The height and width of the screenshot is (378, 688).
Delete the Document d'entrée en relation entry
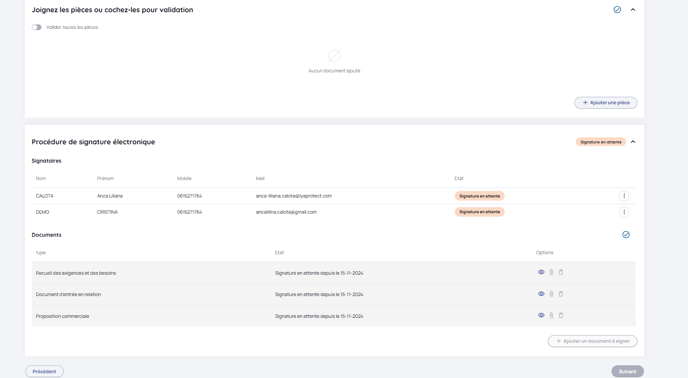561,294
